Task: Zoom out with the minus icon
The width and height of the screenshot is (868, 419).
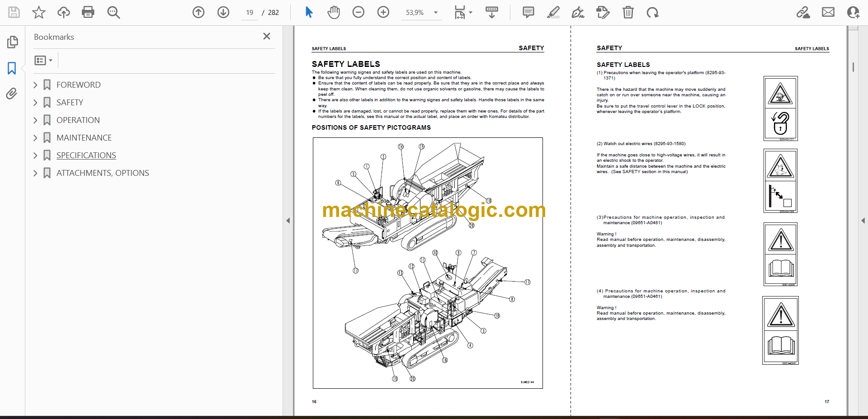Action: pos(359,12)
